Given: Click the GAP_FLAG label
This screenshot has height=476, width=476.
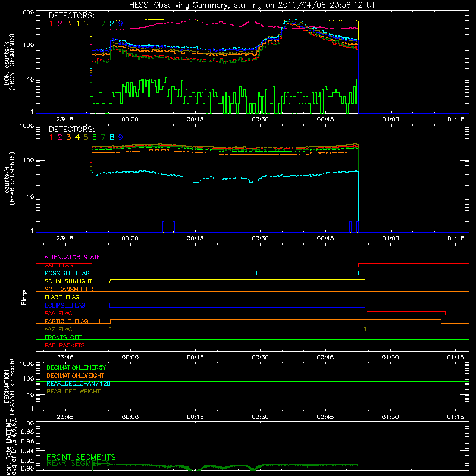Looking at the screenshot, I should (x=58, y=265).
